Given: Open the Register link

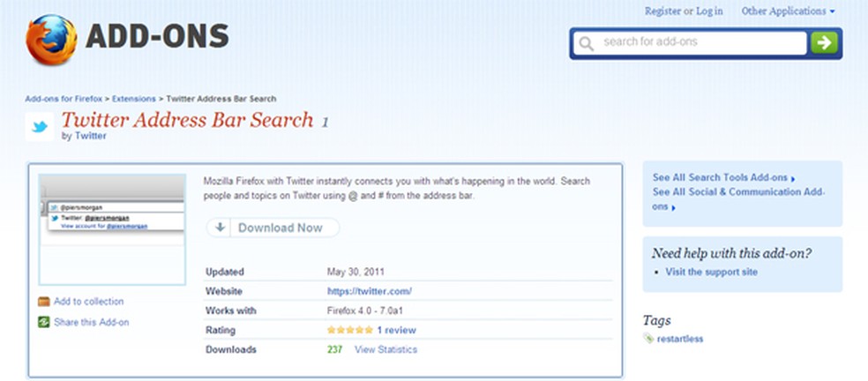Looking at the screenshot, I should coord(663,11).
